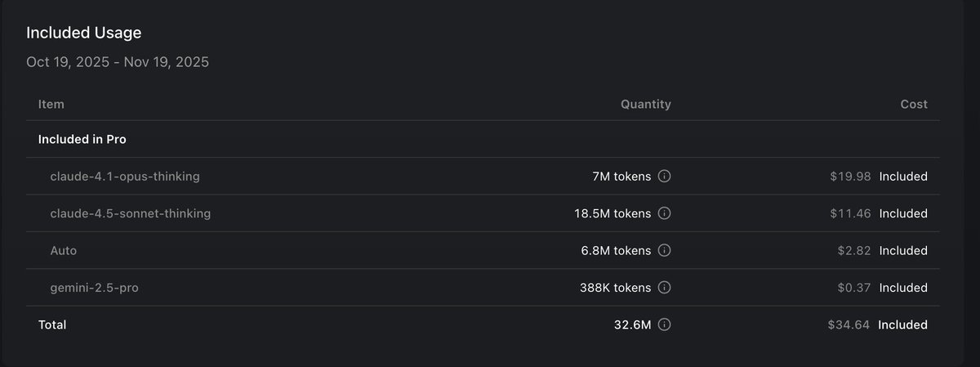Click the $0.37 gemini cost value
The width and height of the screenshot is (980, 367).
coord(854,288)
